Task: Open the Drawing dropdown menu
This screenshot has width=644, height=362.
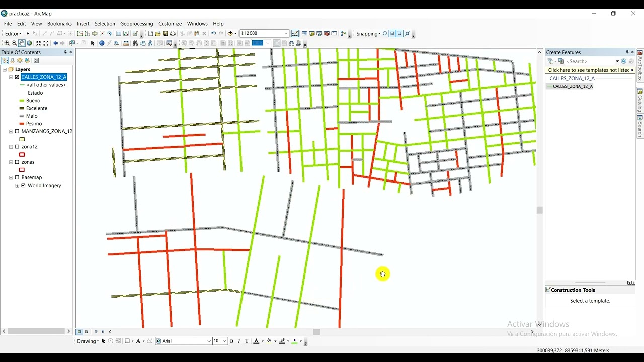Action: [x=88, y=341]
